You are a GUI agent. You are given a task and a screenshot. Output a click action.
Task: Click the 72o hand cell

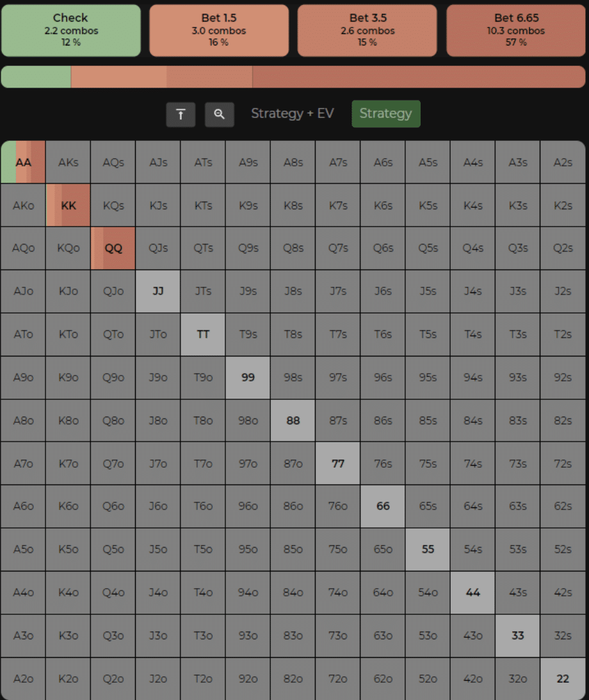[x=337, y=679]
